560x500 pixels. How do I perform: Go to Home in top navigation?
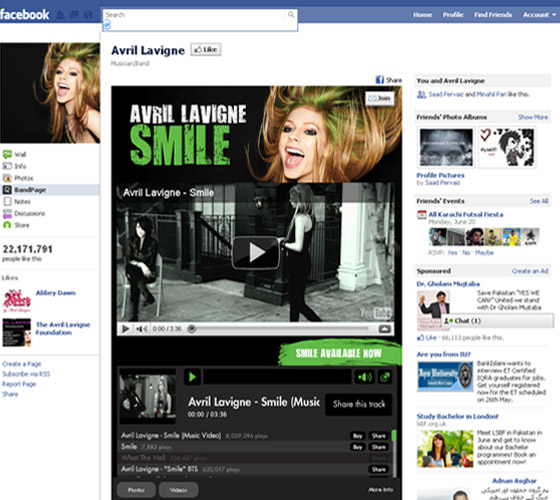point(422,15)
